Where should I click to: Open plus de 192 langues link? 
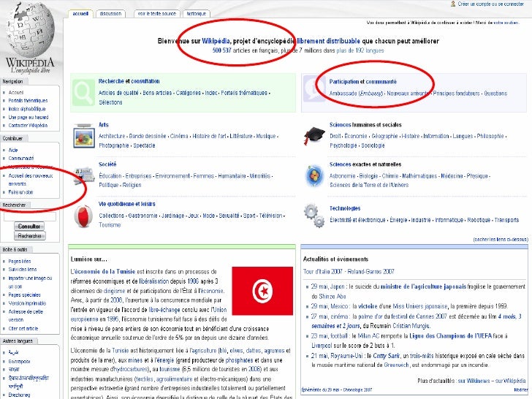[360, 50]
